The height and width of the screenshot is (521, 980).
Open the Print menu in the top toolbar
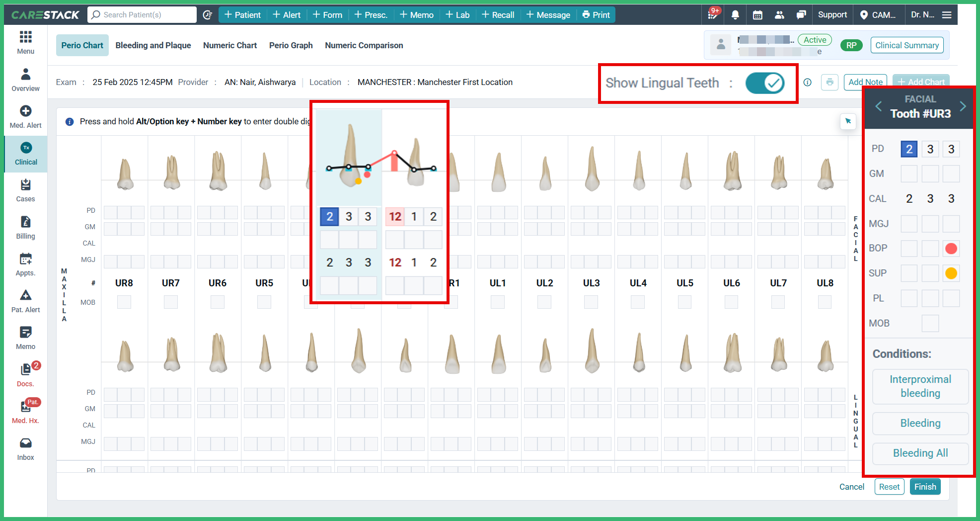click(x=596, y=14)
